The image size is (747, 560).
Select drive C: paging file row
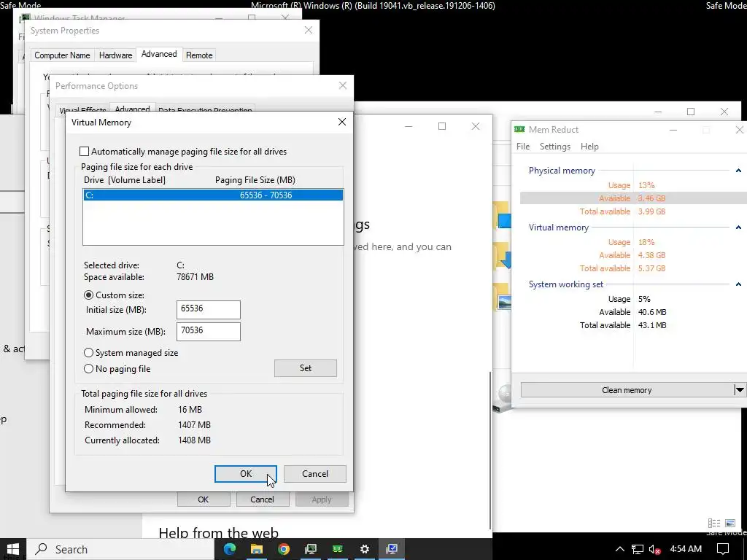pyautogui.click(x=213, y=195)
